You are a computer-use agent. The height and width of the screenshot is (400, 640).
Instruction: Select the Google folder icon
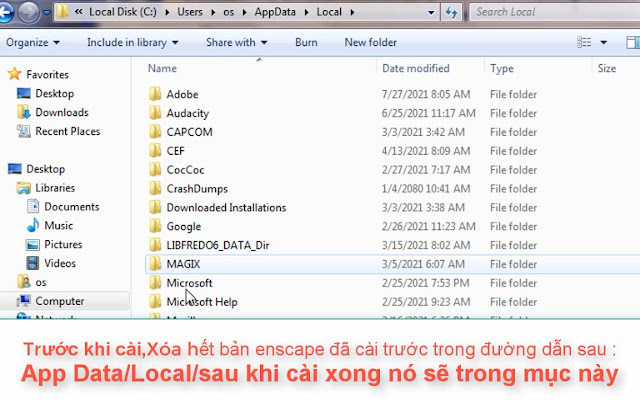155,226
